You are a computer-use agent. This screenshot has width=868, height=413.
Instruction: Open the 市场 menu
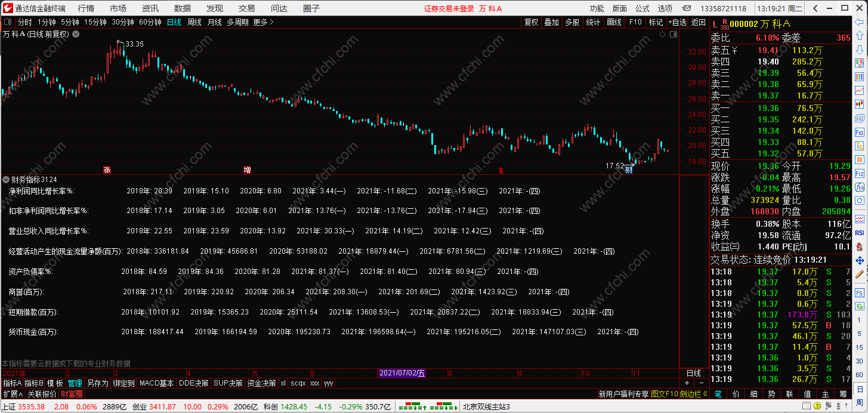point(118,8)
